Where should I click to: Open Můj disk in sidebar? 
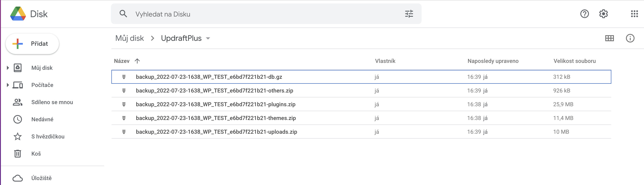42,68
